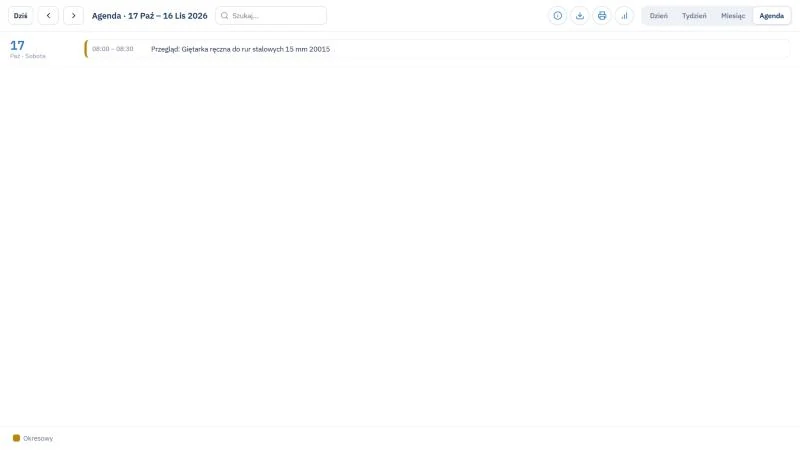The width and height of the screenshot is (800, 450).
Task: Click the Agenda date range title
Action: tap(149, 16)
